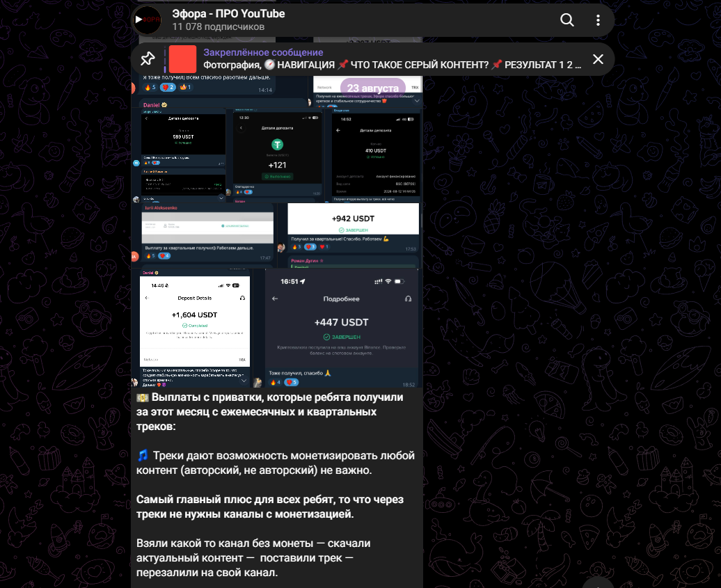The height and width of the screenshot is (588, 721).
Task: Click the text 'перезалили на свой канал.'
Action: [207, 573]
